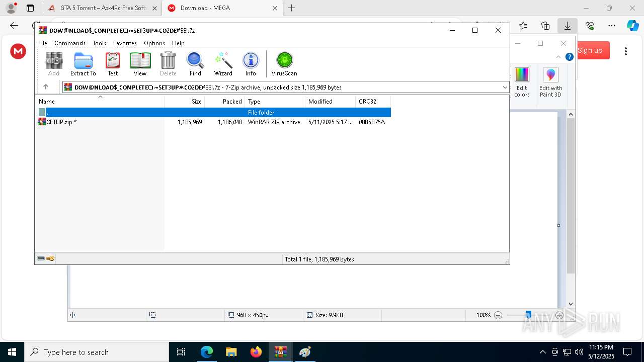Open Firefox from the taskbar
This screenshot has height=362, width=644.
click(x=256, y=352)
